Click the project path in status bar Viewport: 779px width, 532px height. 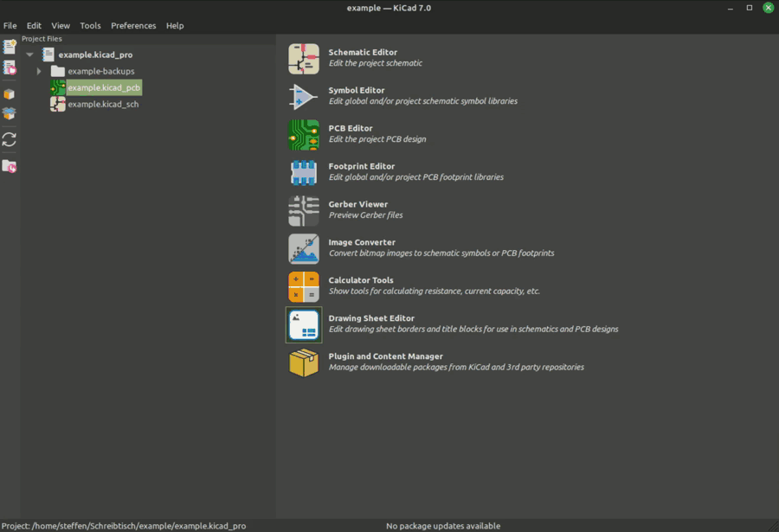coord(124,526)
